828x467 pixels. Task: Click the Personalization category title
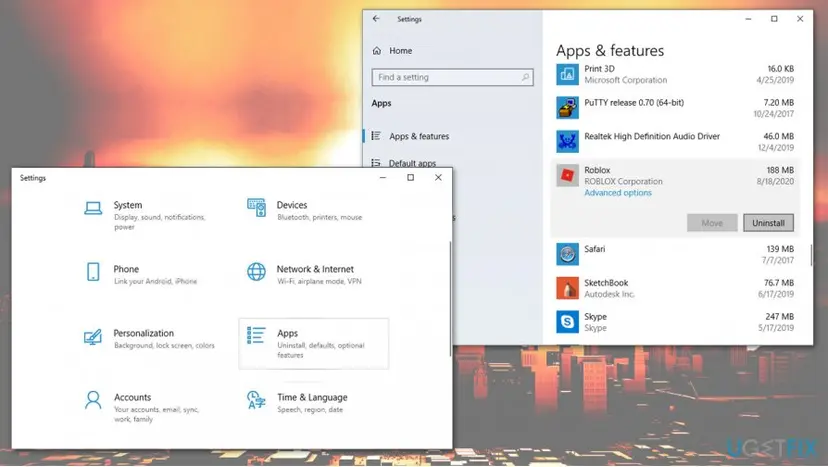click(144, 333)
